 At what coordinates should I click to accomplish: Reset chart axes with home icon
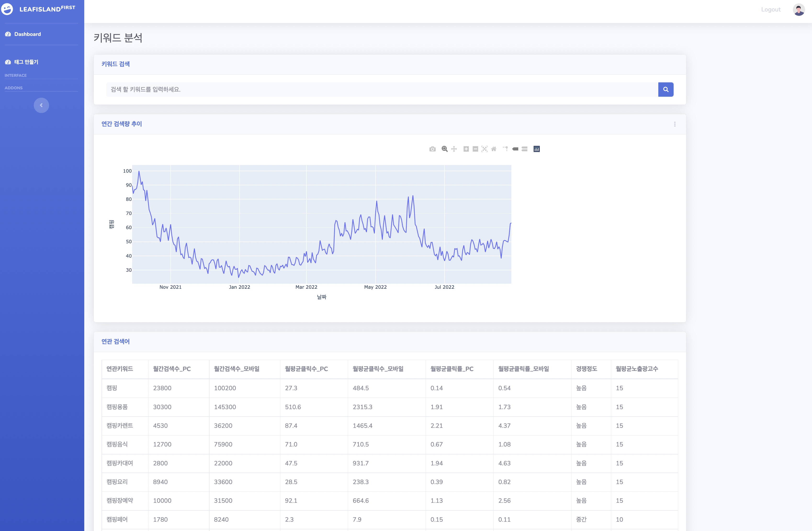[494, 149]
